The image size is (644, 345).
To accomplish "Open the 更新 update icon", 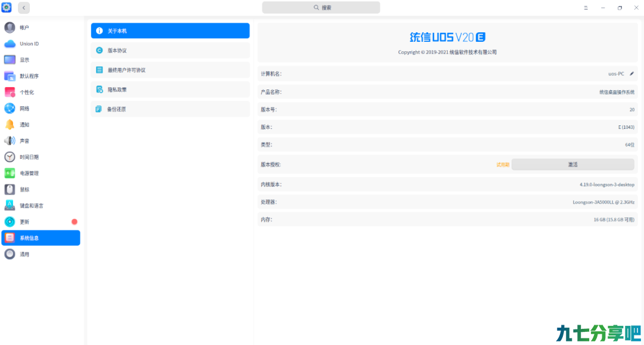I will [10, 221].
